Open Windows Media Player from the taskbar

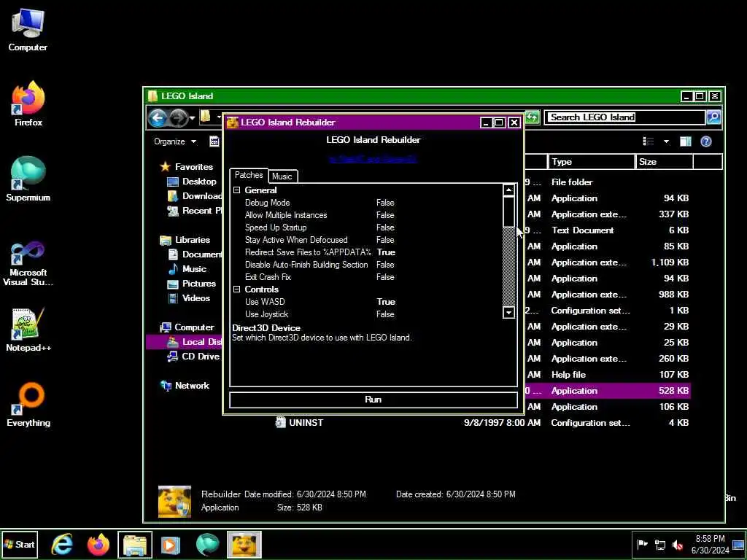coord(171,544)
